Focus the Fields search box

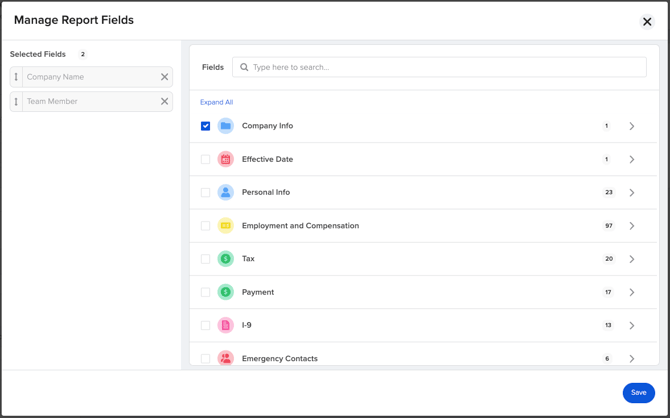click(x=439, y=67)
